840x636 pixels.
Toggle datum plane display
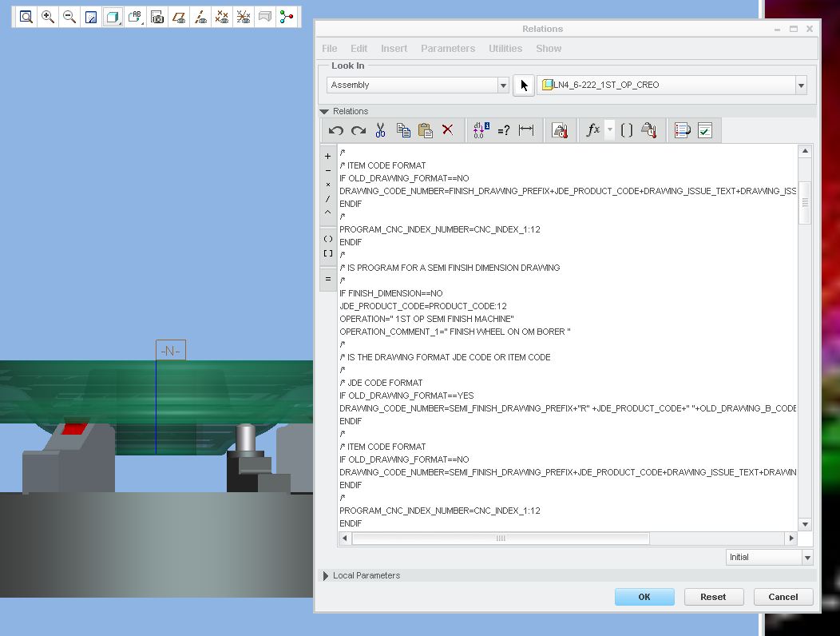click(178, 17)
